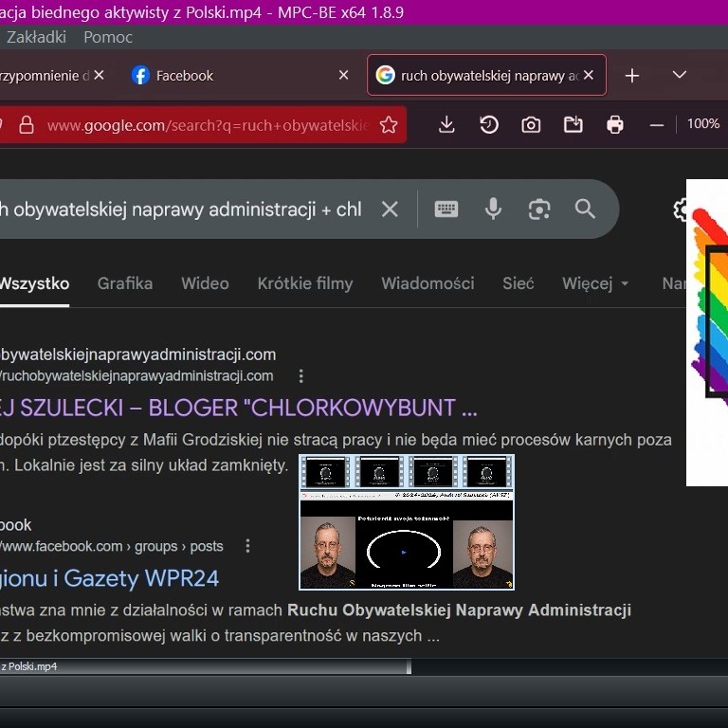Open the Gazety WPR24 Facebook result link

(x=109, y=578)
